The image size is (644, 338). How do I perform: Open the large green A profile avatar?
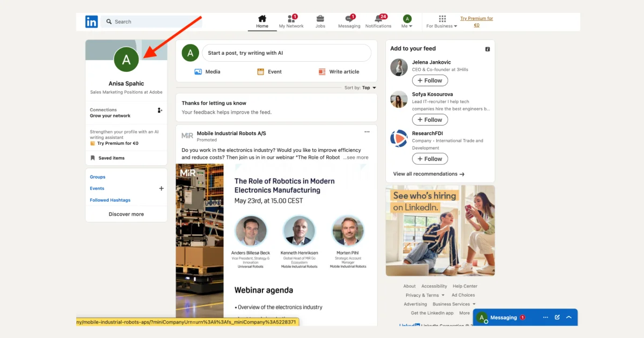coord(126,60)
